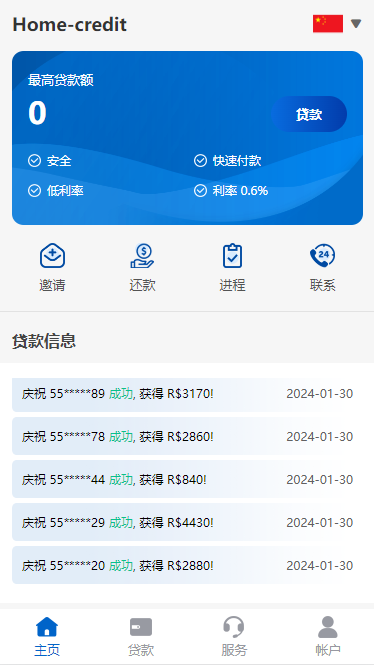The width and height of the screenshot is (374, 665).
Task: Click the 低利率 text
Action: (x=65, y=191)
